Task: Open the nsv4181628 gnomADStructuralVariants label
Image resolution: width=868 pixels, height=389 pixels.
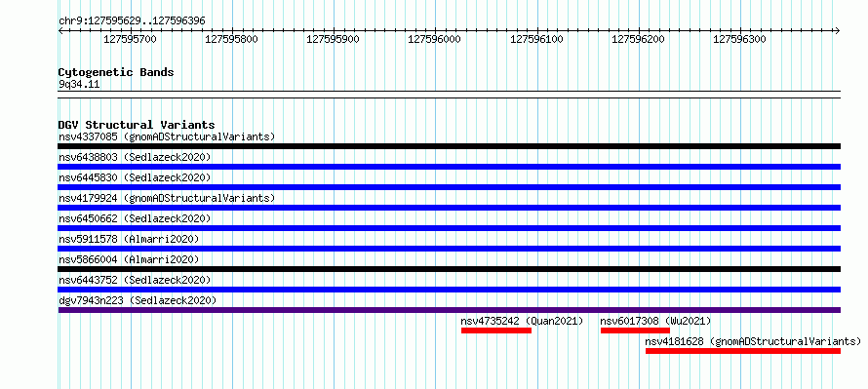Action: coord(754,341)
